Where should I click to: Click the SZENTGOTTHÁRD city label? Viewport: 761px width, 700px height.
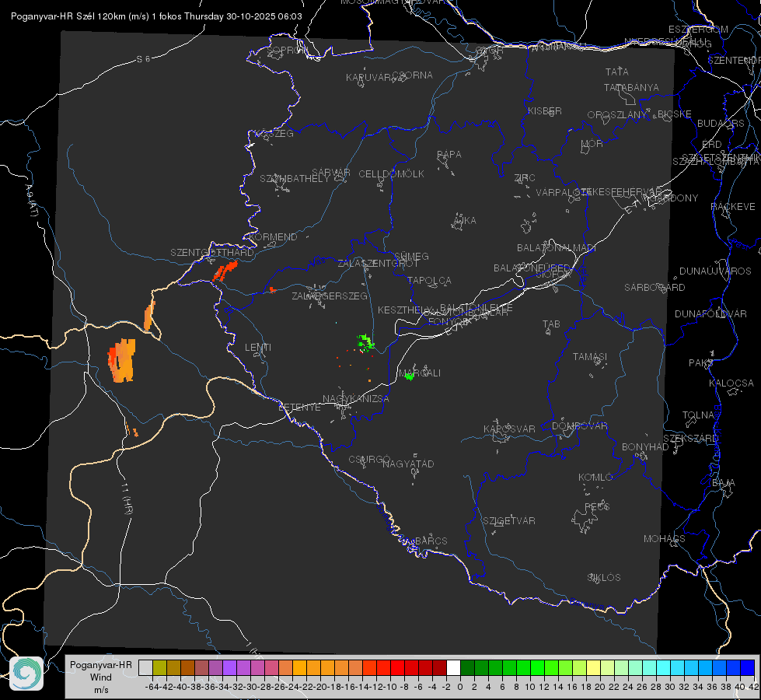212,253
